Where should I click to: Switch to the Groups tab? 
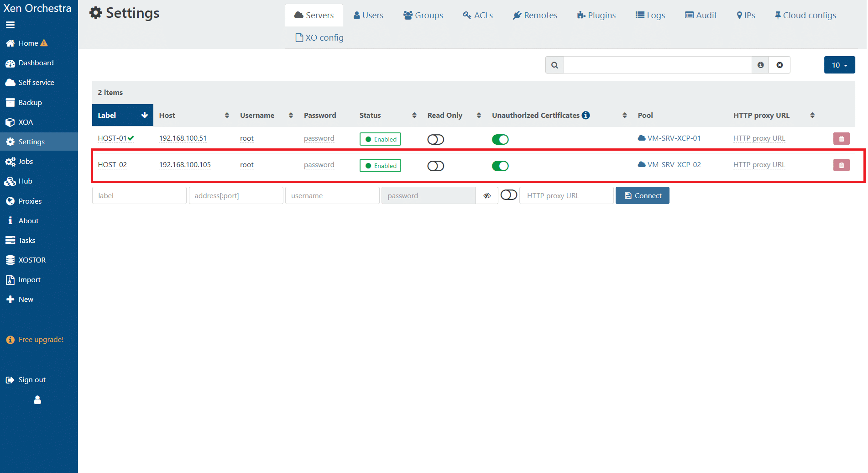click(x=423, y=15)
